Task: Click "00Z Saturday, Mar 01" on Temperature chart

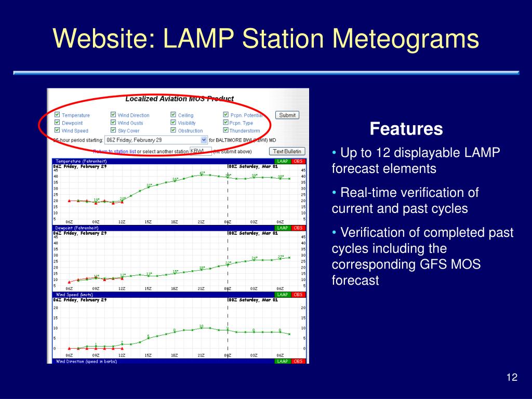Action: click(253, 167)
